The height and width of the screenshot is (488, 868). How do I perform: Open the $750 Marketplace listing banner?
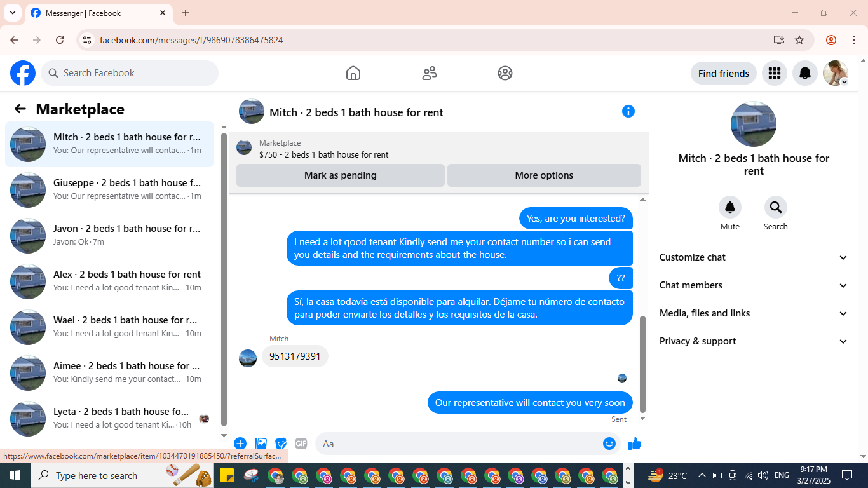(438, 148)
